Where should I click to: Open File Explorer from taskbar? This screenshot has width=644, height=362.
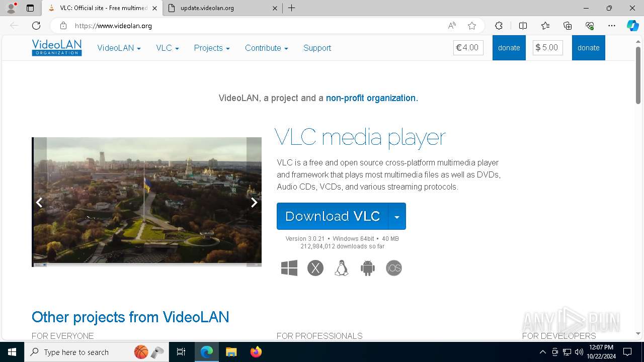point(231,352)
